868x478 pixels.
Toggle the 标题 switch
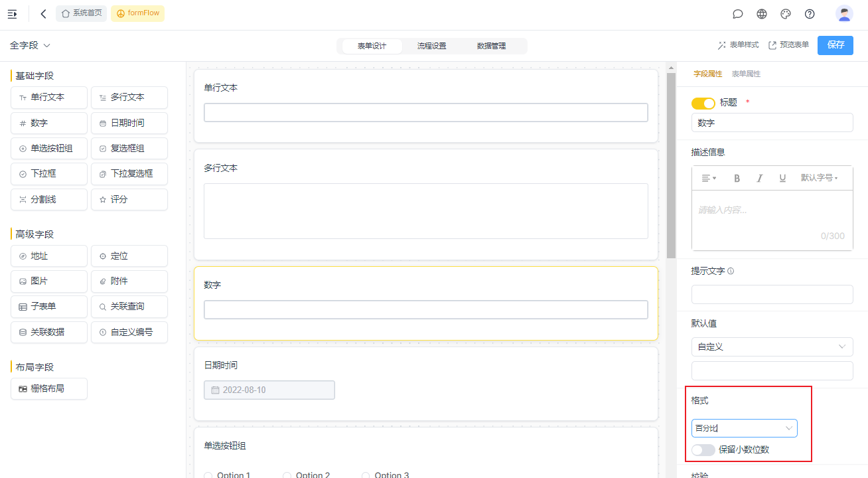703,103
